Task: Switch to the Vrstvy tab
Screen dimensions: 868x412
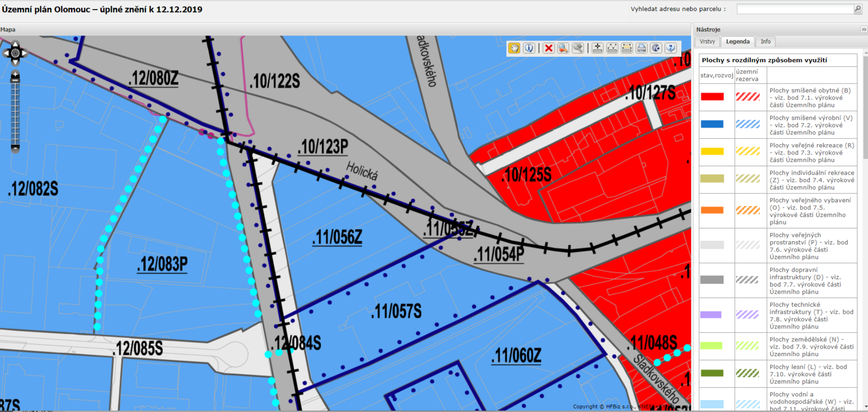Action: point(707,42)
